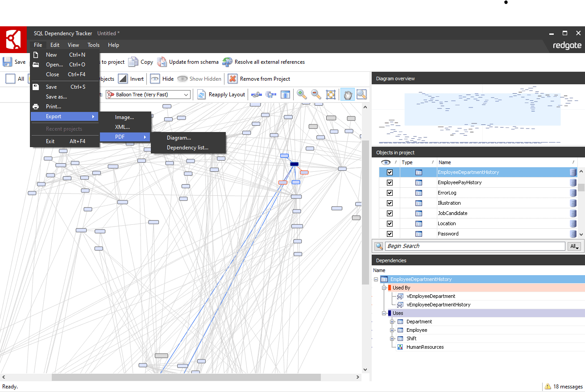Open the Export submenu in the File menu
Viewport: 585px width, 392px height.
65,116
